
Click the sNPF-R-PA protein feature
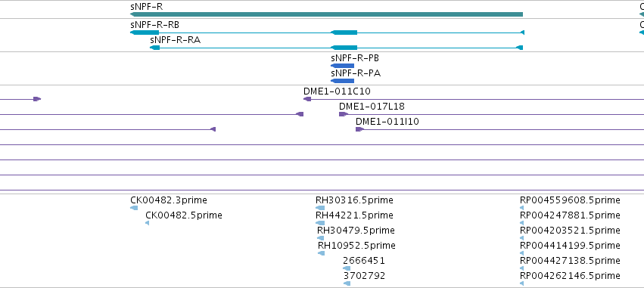click(342, 81)
